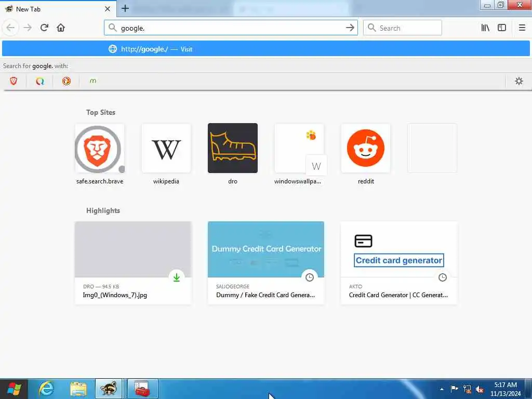Open Windows Explorer folder on taskbar
This screenshot has height=399, width=532.
pyautogui.click(x=78, y=389)
